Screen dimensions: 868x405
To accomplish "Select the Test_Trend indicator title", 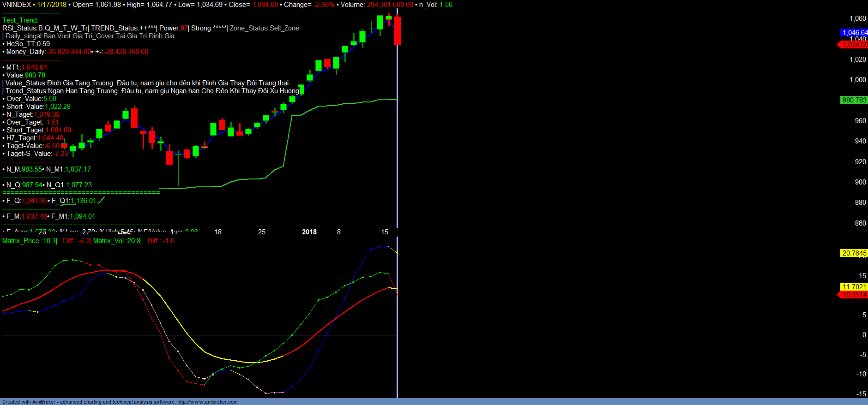I will 20,20.
